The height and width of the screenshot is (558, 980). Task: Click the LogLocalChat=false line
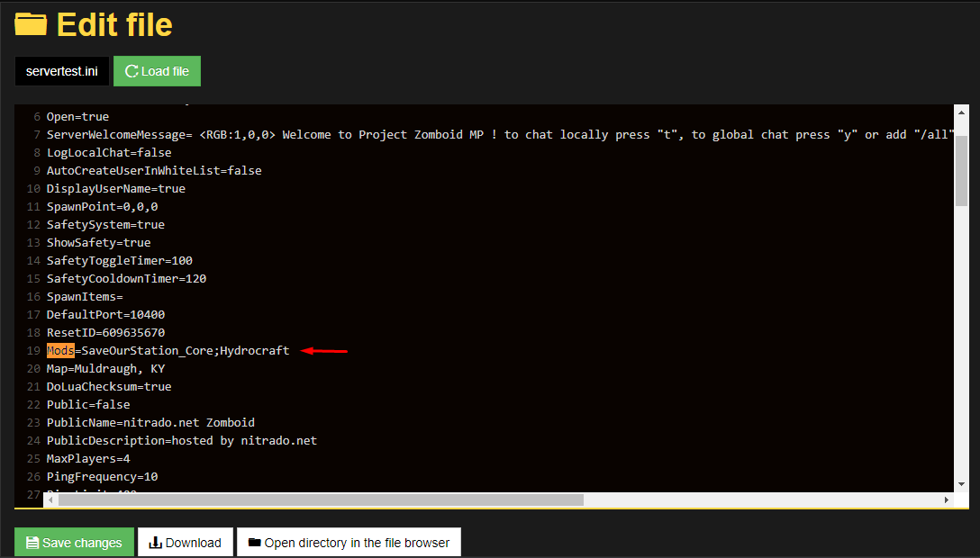click(x=109, y=153)
